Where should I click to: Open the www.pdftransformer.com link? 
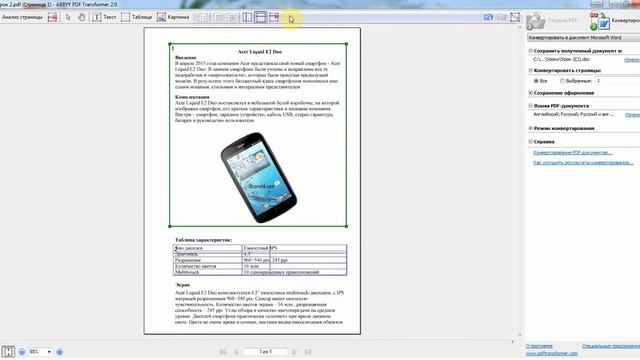click(552, 353)
